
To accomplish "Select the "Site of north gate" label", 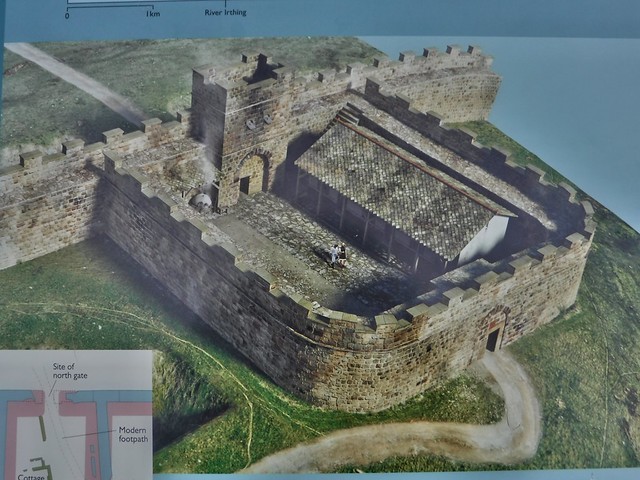I will (x=71, y=373).
